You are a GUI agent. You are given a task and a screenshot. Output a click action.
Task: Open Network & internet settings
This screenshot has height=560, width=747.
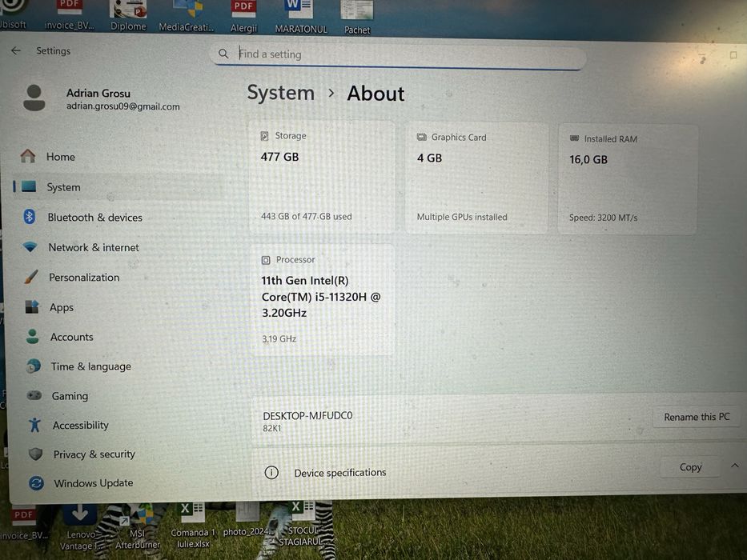(94, 248)
